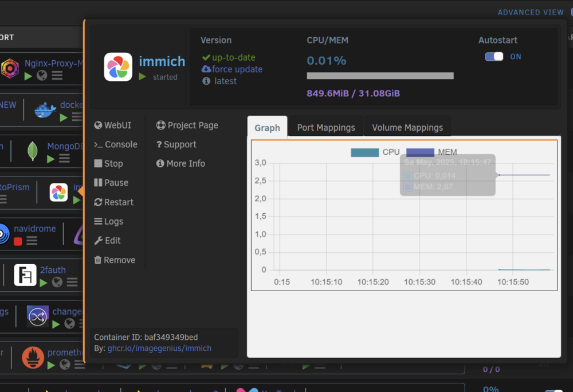This screenshot has height=392, width=573.
Task: Click the immich icon in container list
Action: point(59,192)
